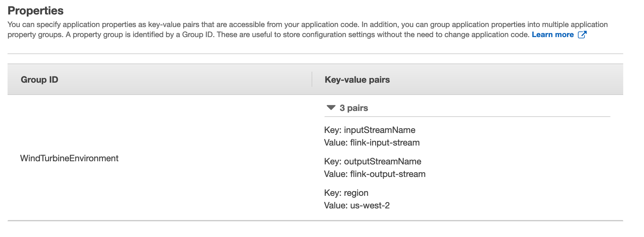Click the Properties section heading

click(36, 10)
